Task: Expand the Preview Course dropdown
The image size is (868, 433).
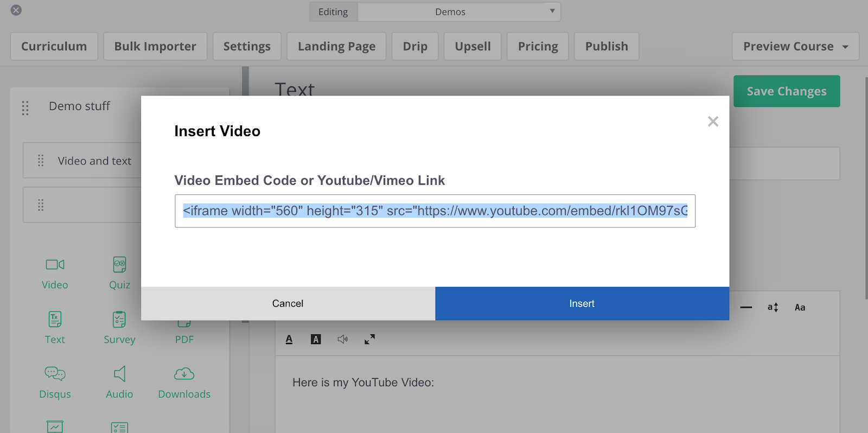Action: [x=795, y=46]
